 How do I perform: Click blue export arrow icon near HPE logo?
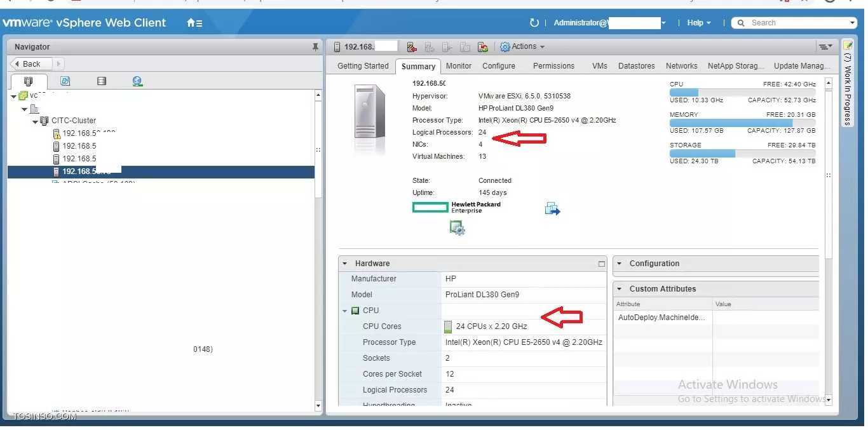[552, 209]
